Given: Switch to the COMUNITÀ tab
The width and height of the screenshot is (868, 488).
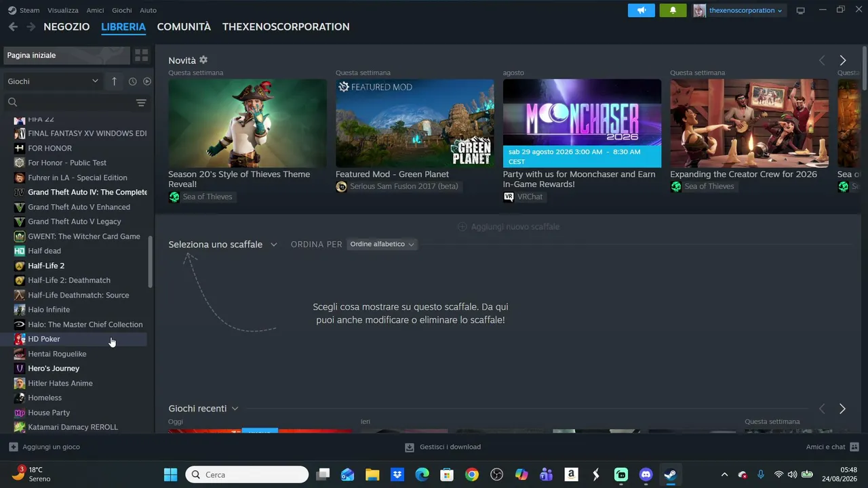Looking at the screenshot, I should 184,26.
